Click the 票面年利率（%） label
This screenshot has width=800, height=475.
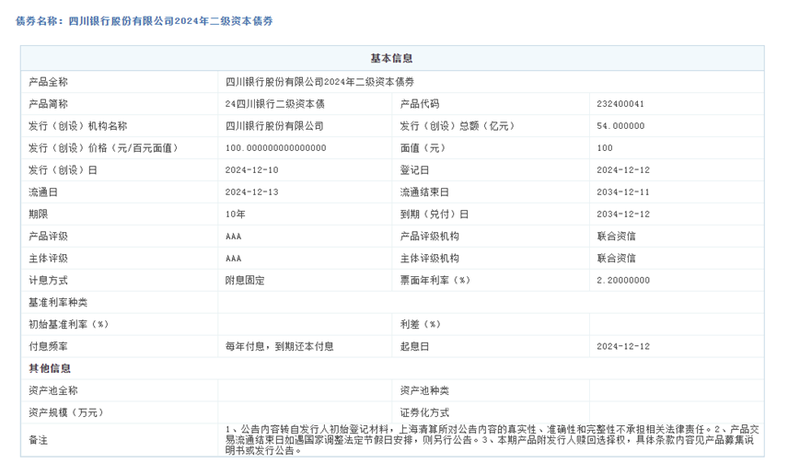[x=435, y=280]
